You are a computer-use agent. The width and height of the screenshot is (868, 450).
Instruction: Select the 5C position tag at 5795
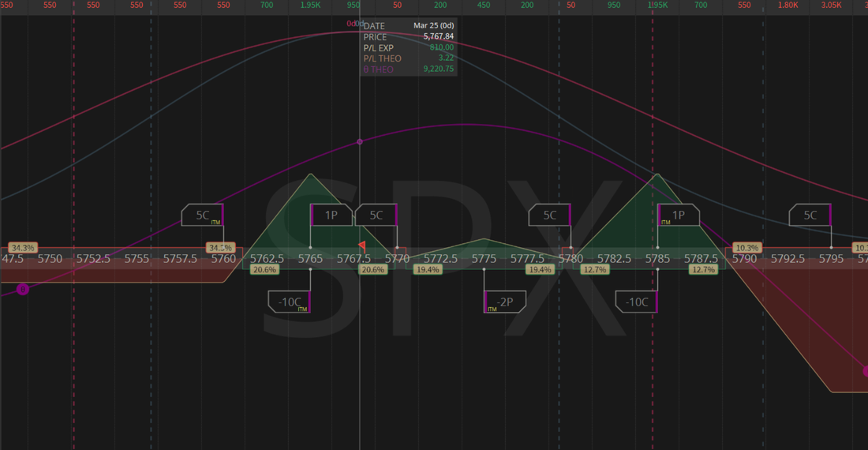pos(810,215)
